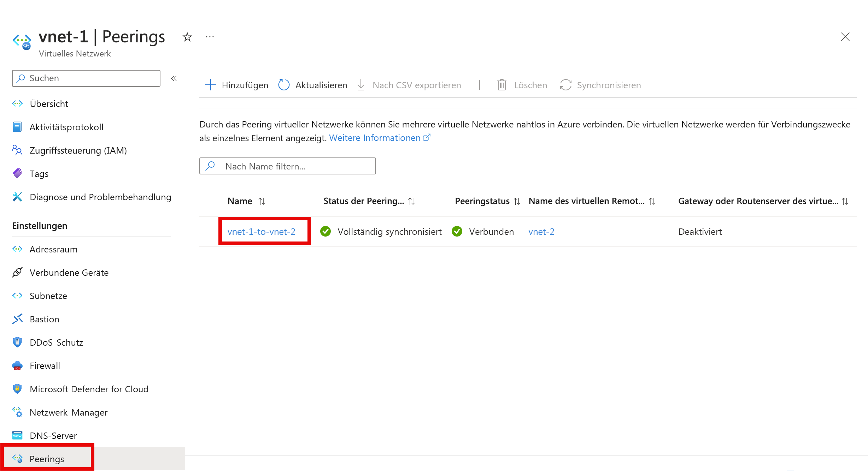Screen dimensions: 868x471
Task: Open Bastion settings from the sidebar
Action: pos(44,319)
